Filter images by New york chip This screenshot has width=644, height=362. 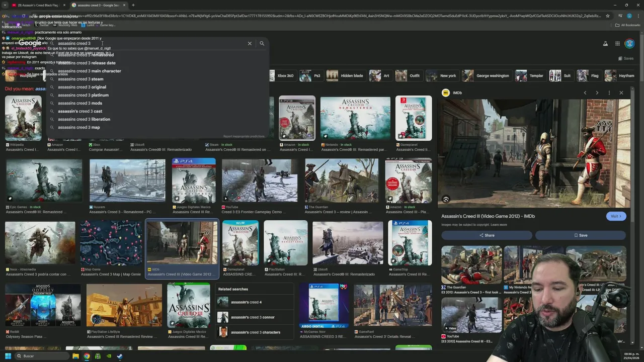point(442,76)
